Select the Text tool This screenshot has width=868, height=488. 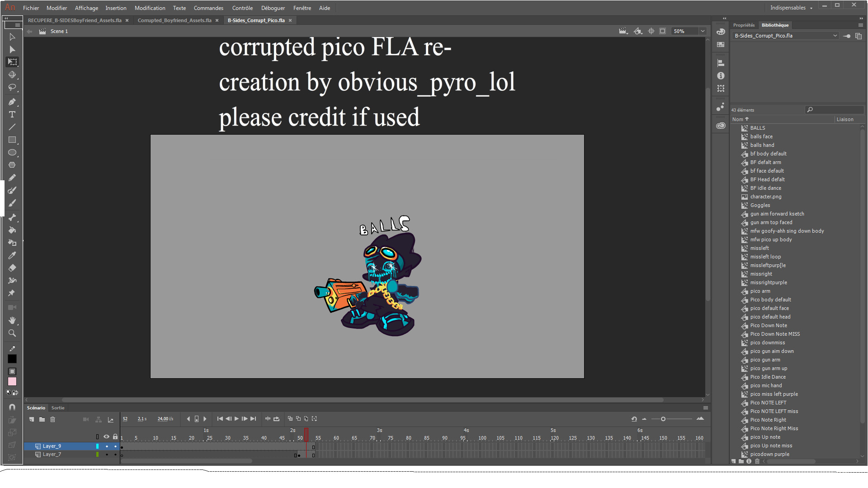pos(12,114)
